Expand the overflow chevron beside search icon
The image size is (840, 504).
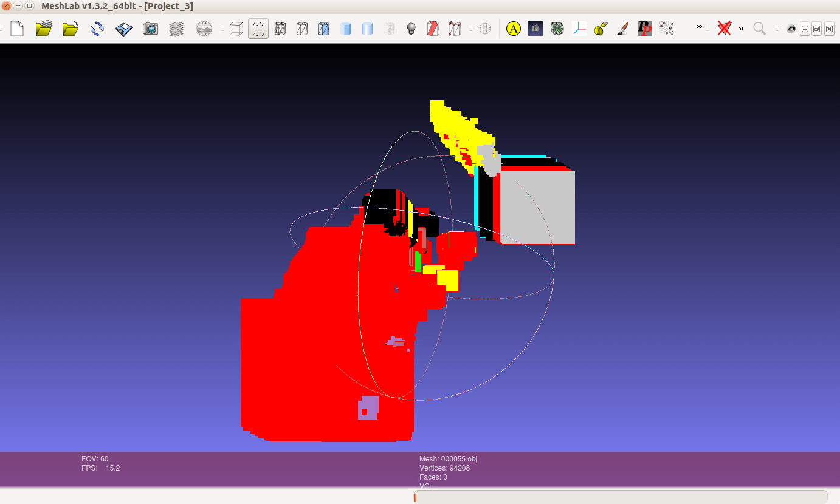click(x=742, y=28)
